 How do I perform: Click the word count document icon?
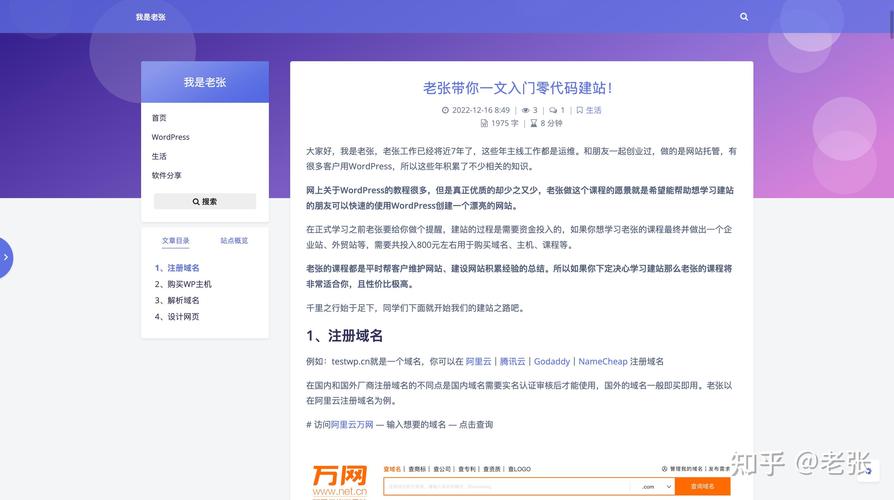point(484,123)
